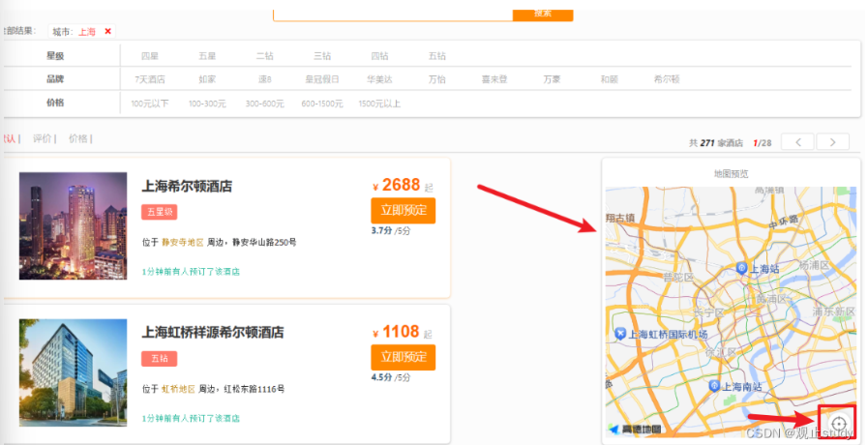This screenshot has height=445, width=868.
Task: View 上海希尔顿酒店 night skyline photo
Action: click(x=74, y=225)
